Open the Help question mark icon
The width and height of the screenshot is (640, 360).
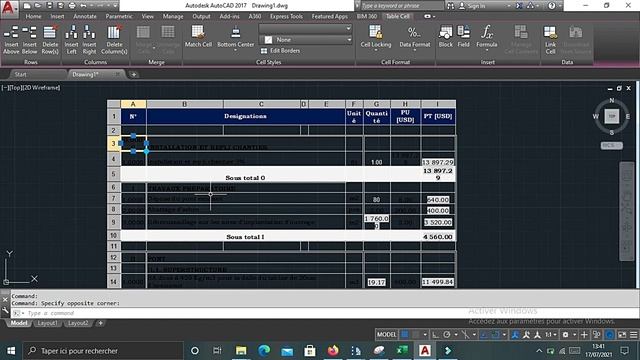click(552, 6)
